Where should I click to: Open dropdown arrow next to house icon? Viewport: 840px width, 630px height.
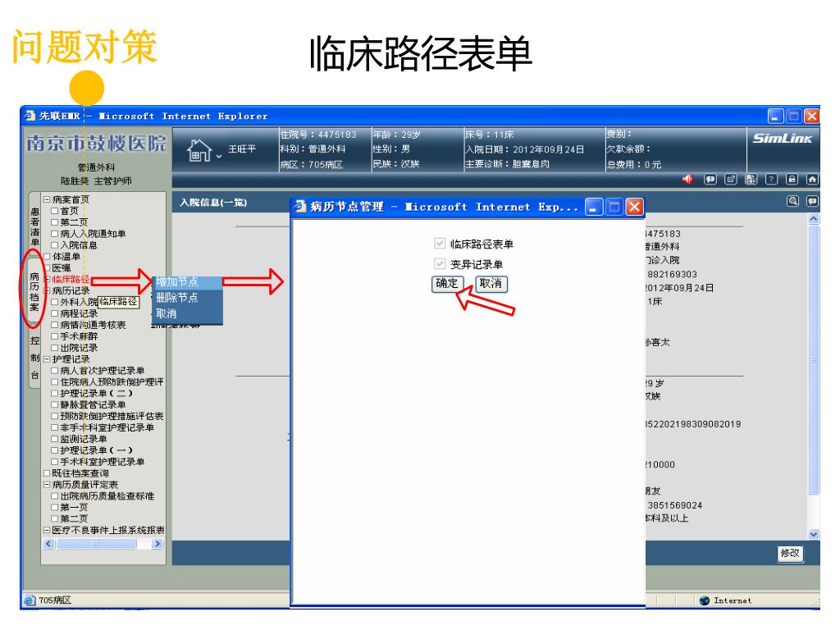[218, 157]
